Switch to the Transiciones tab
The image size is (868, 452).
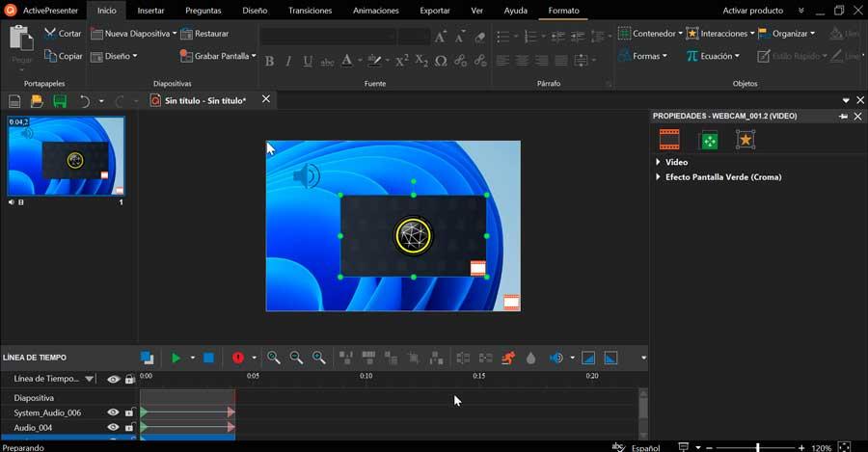[310, 11]
